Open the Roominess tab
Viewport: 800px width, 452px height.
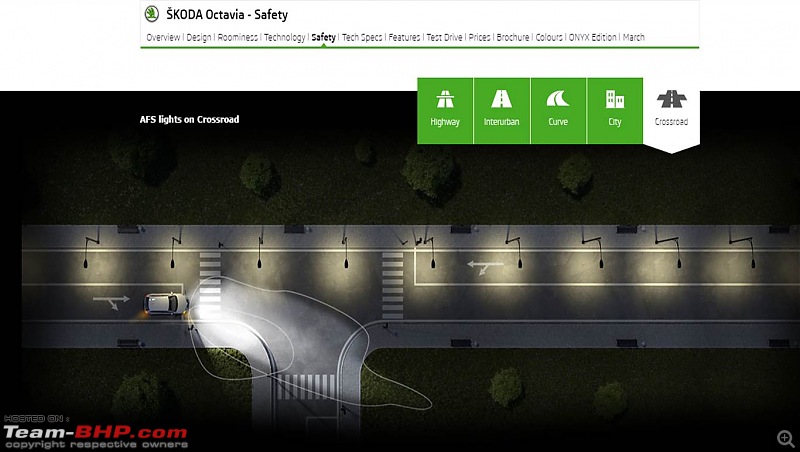click(x=237, y=37)
